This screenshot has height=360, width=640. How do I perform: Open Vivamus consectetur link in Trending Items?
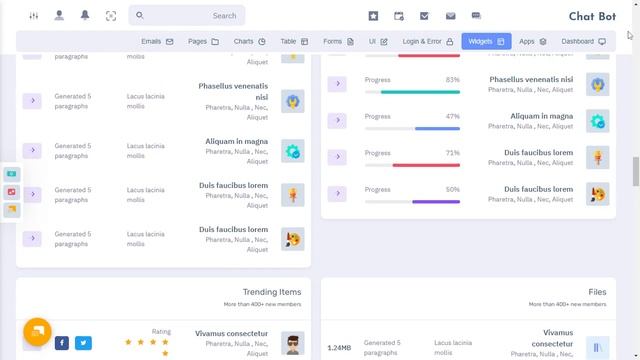click(231, 333)
